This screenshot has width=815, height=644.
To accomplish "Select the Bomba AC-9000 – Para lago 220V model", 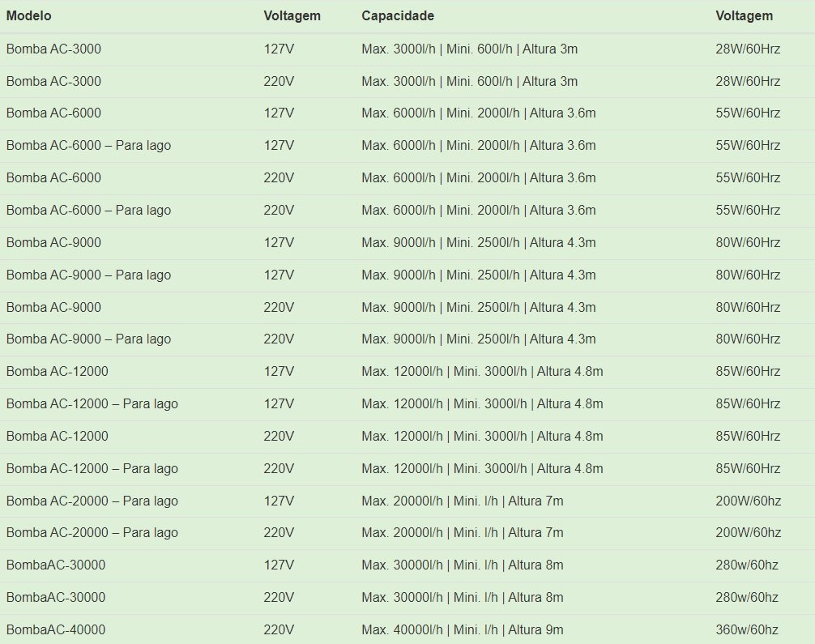I will tap(88, 339).
